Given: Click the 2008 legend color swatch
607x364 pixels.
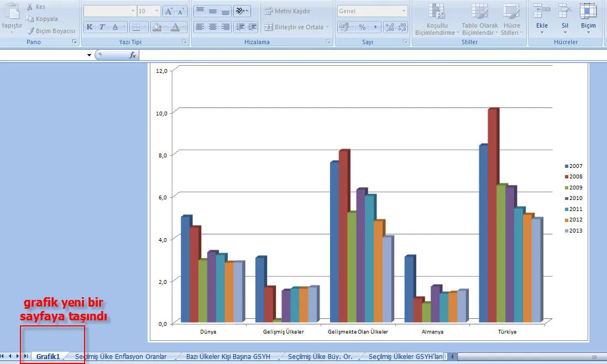Looking at the screenshot, I should point(567,177).
